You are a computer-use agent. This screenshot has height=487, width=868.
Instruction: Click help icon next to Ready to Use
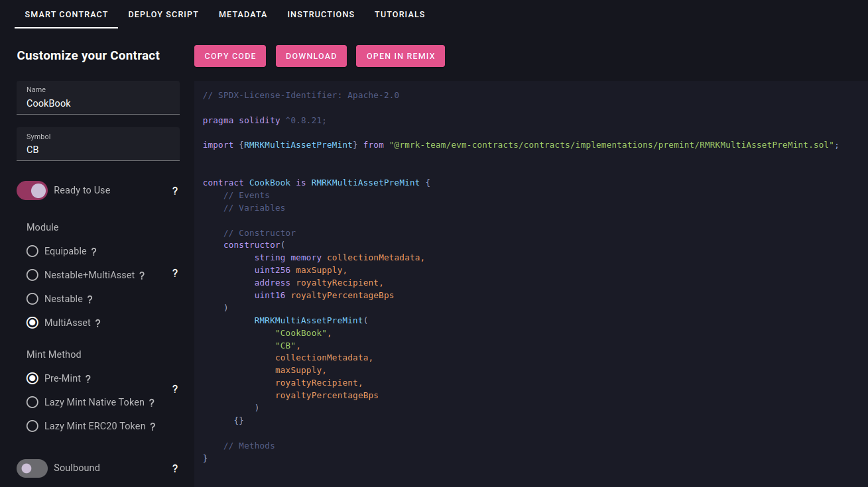(x=175, y=191)
